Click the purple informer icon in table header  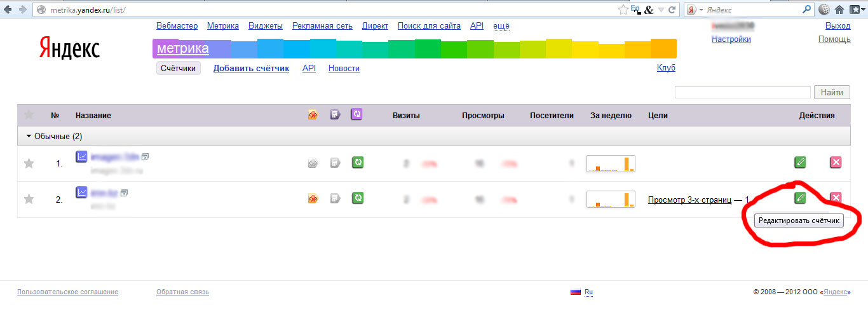click(336, 115)
